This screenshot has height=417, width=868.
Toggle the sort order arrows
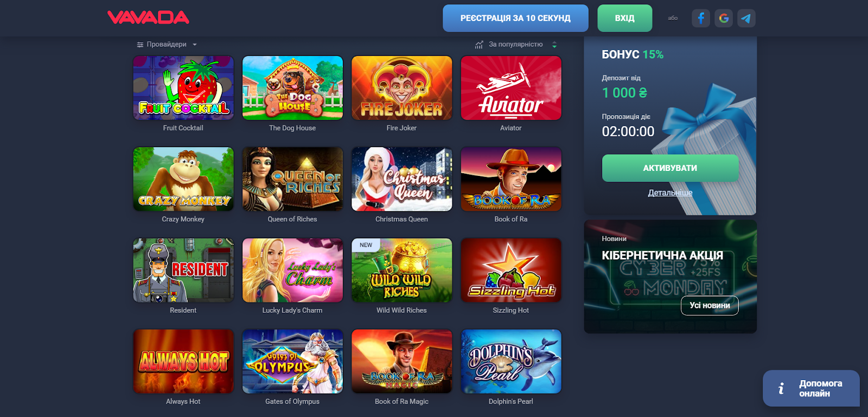(x=554, y=45)
